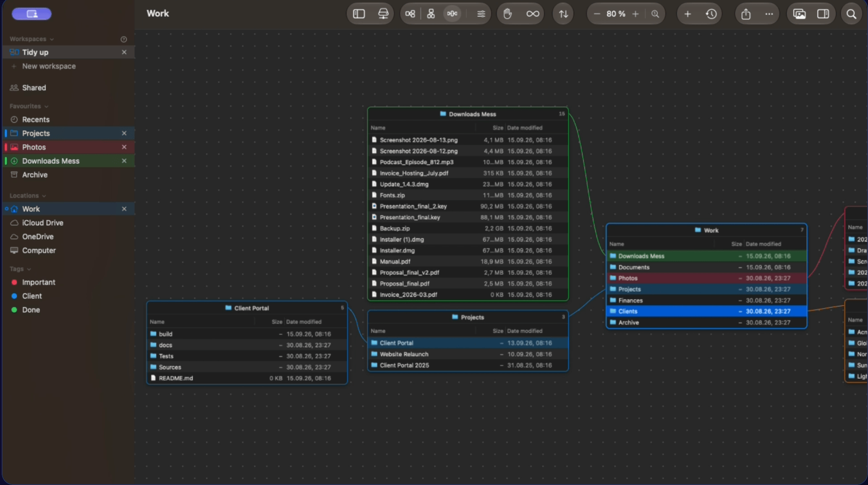
Task: Open the sort arrows button
Action: click(563, 14)
